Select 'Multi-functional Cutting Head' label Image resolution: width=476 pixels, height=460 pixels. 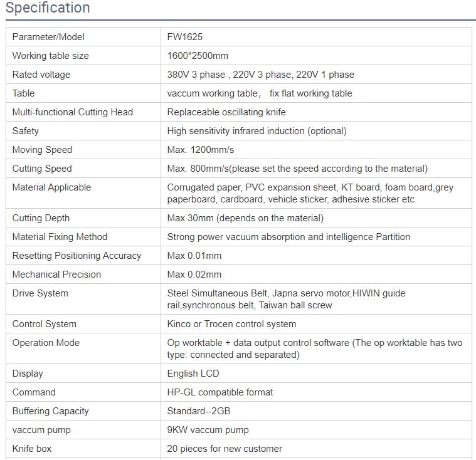click(x=73, y=112)
